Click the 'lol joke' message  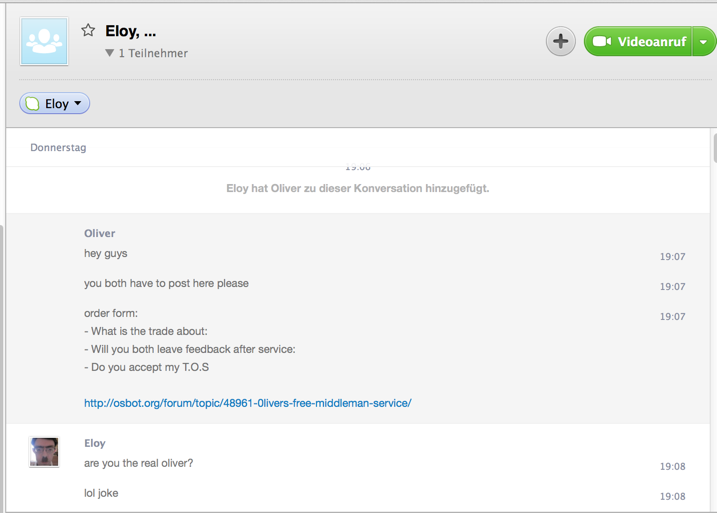pos(101,493)
